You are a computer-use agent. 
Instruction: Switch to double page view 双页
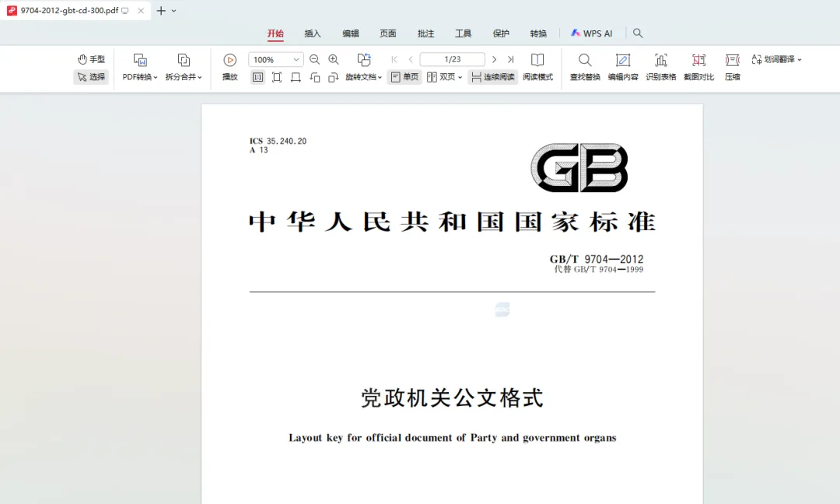pyautogui.click(x=440, y=77)
